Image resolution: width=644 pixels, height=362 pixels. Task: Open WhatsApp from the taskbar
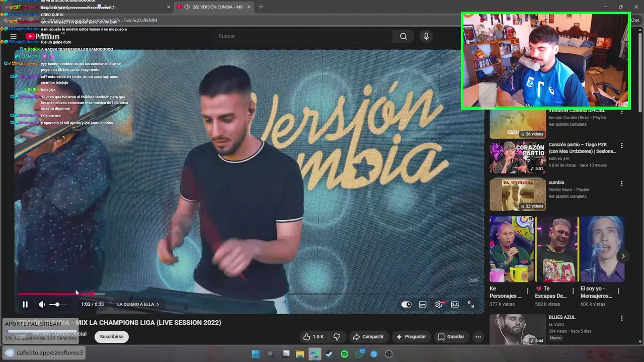pos(359,354)
